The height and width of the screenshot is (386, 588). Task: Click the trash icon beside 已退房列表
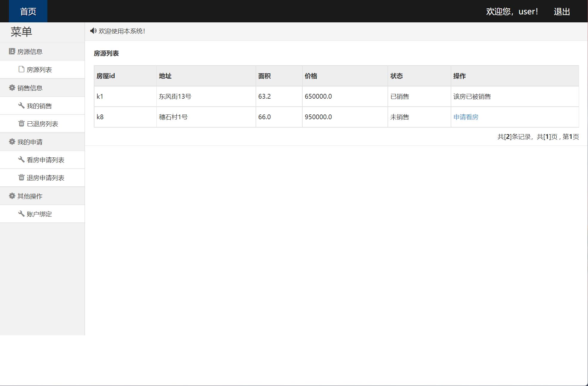tap(21, 123)
